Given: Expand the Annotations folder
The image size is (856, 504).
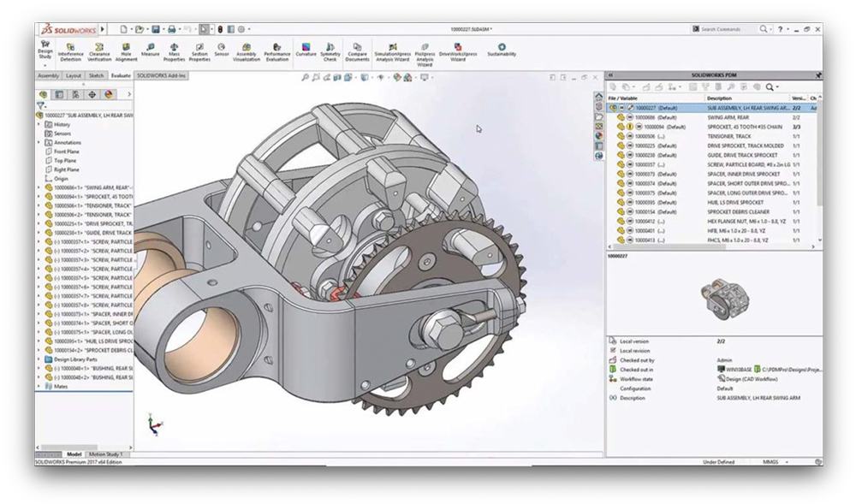Looking at the screenshot, I should click(39, 143).
